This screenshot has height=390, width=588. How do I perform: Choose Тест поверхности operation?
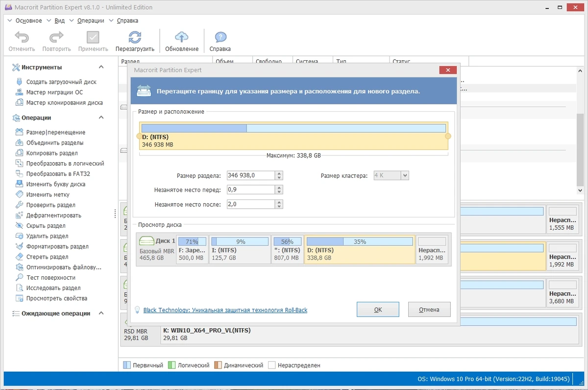pos(50,278)
